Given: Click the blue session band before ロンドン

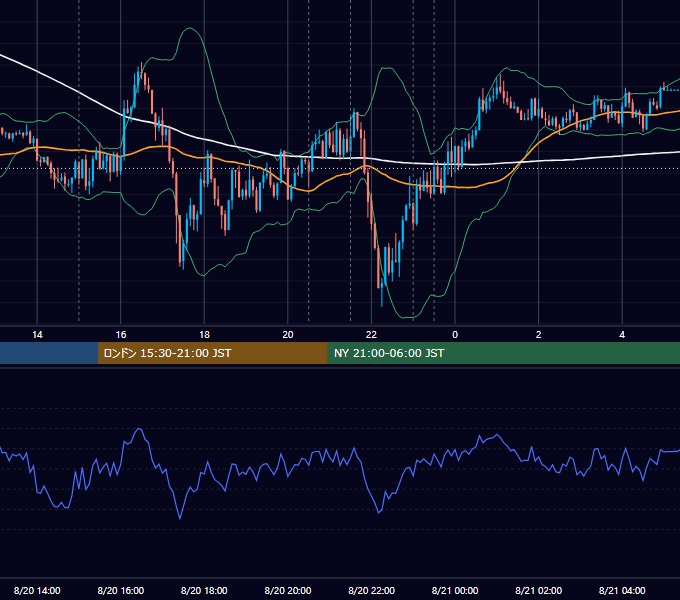Looking at the screenshot, I should (49, 353).
